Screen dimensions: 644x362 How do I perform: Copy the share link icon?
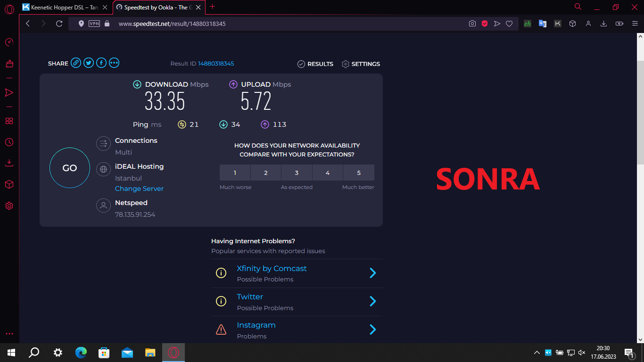(x=76, y=63)
